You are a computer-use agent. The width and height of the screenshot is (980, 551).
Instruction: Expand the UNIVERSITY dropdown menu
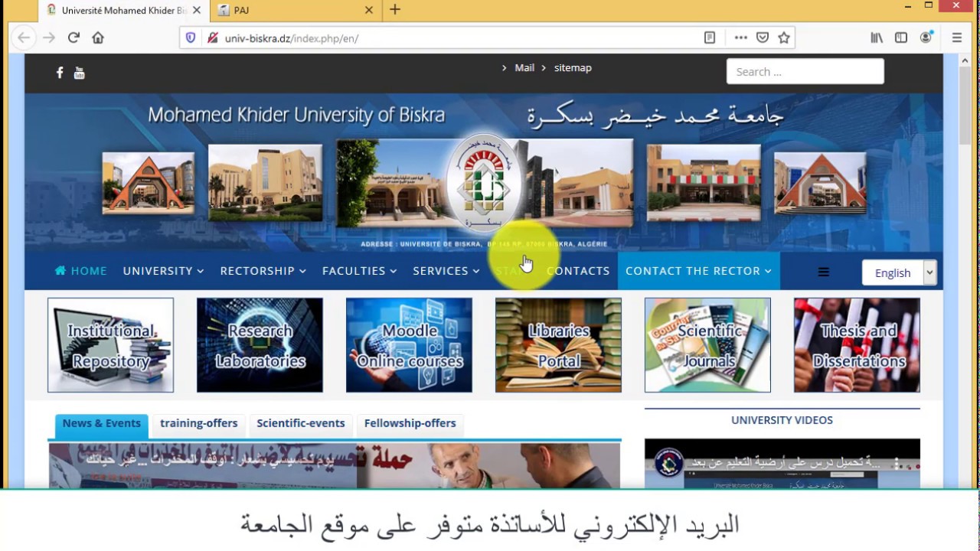click(163, 271)
